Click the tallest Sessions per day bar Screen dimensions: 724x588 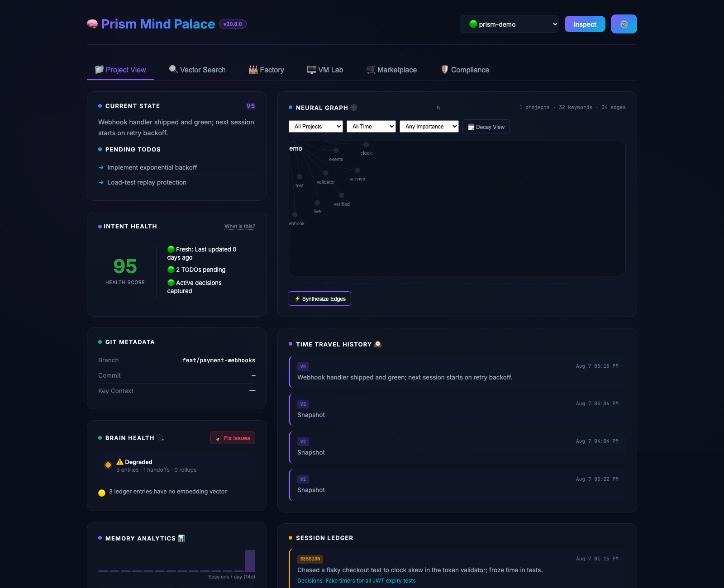tap(250, 561)
